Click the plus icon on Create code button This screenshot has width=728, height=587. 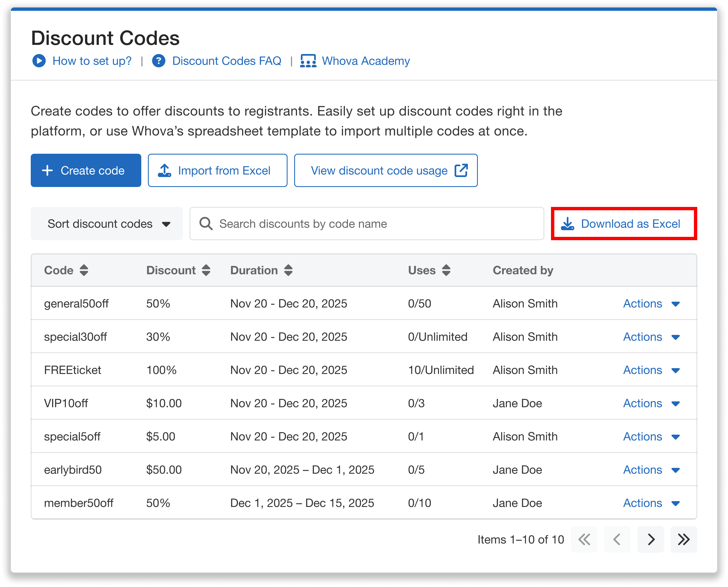pyautogui.click(x=48, y=170)
